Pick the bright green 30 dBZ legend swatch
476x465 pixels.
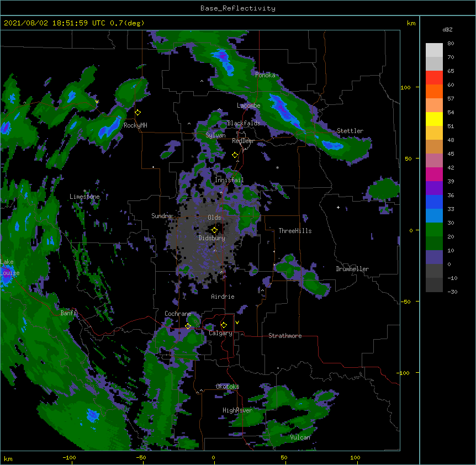pos(434,230)
